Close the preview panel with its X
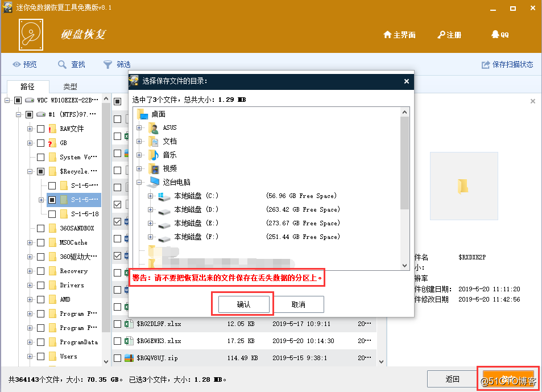Viewport: 542px width, 392px height. [533, 101]
